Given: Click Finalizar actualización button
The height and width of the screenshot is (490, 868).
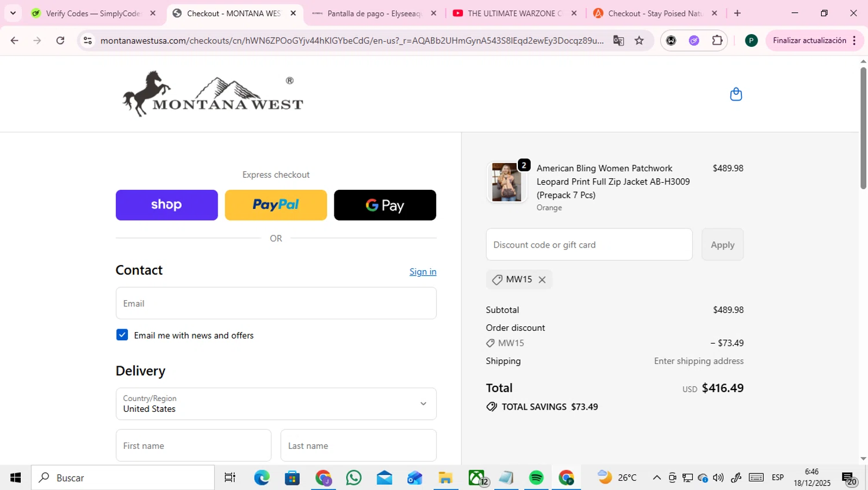Looking at the screenshot, I should click(x=810, y=40).
